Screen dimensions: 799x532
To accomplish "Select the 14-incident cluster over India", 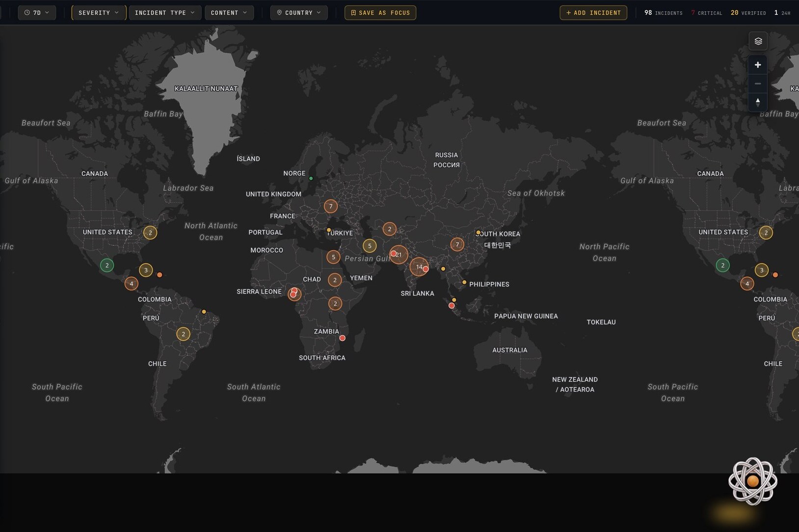I will click(419, 266).
